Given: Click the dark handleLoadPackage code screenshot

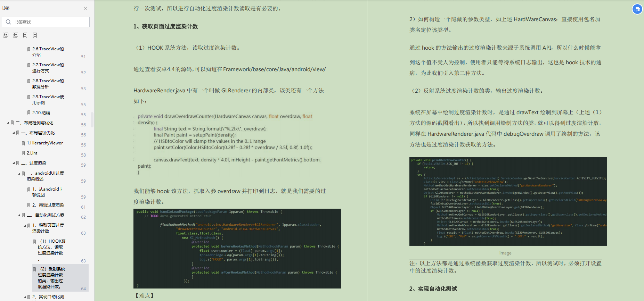Looking at the screenshot, I should click(x=237, y=248).
